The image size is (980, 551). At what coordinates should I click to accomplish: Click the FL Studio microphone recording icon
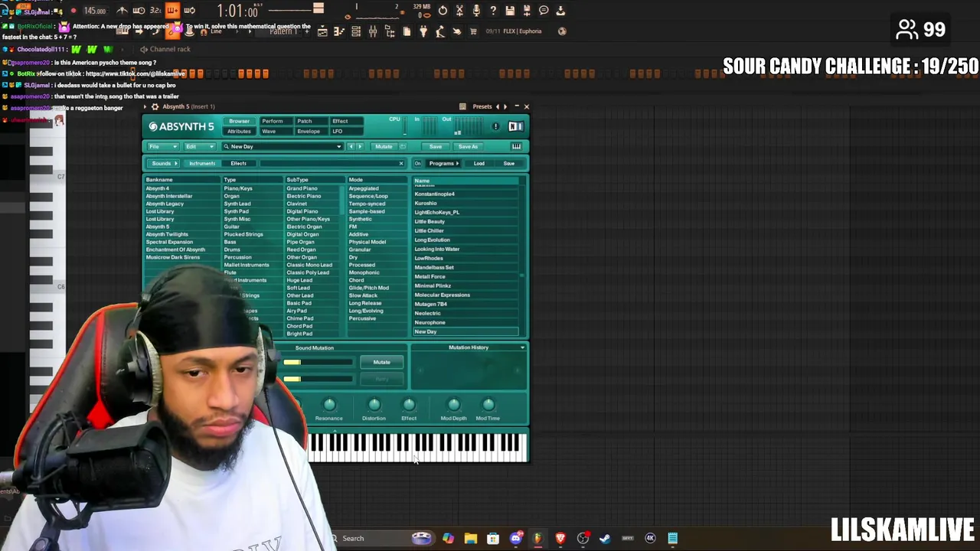pos(476,10)
